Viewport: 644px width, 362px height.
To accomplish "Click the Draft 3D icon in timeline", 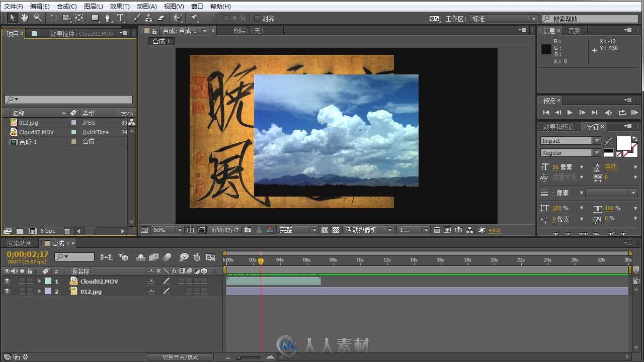I will tap(123, 257).
